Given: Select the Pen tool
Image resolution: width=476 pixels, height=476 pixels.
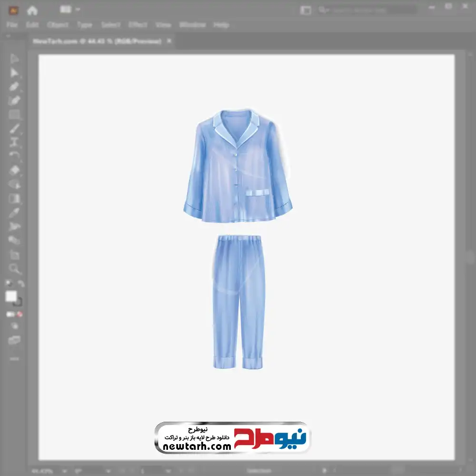Looking at the screenshot, I should 15,87.
